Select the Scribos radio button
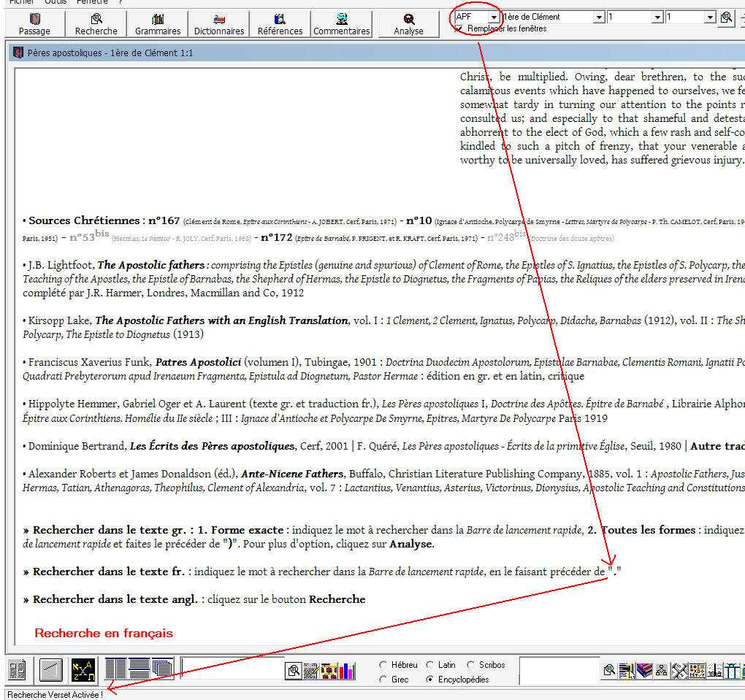 coord(470,665)
